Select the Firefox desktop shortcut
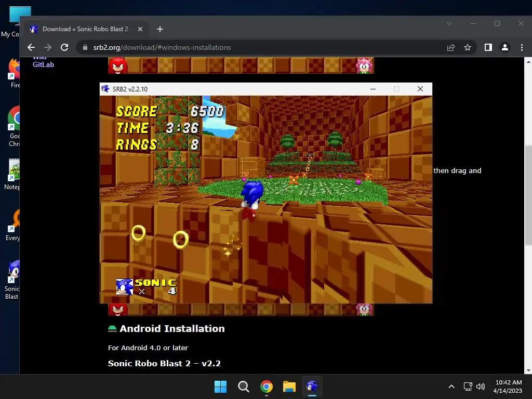The image size is (532, 399). [x=14, y=73]
